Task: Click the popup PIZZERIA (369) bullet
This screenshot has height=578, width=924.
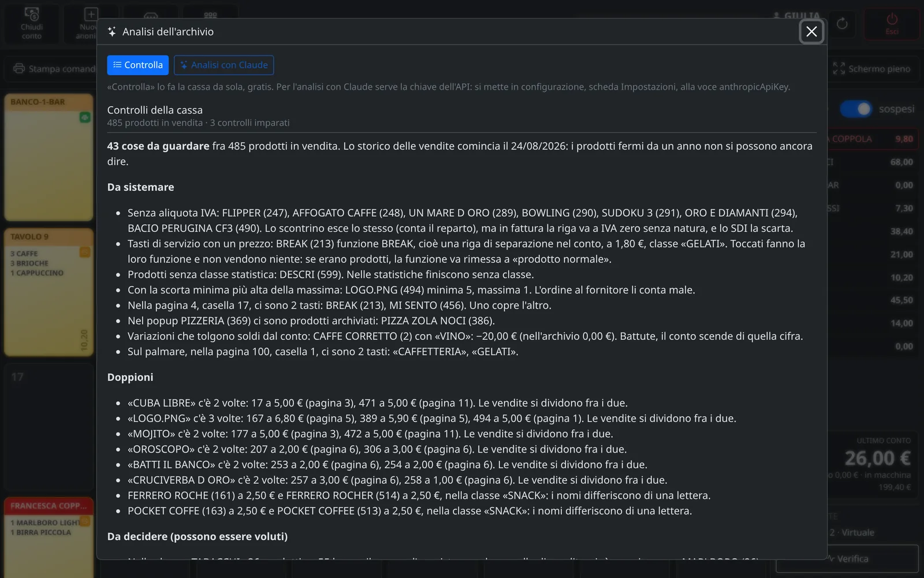Action: [311, 321]
